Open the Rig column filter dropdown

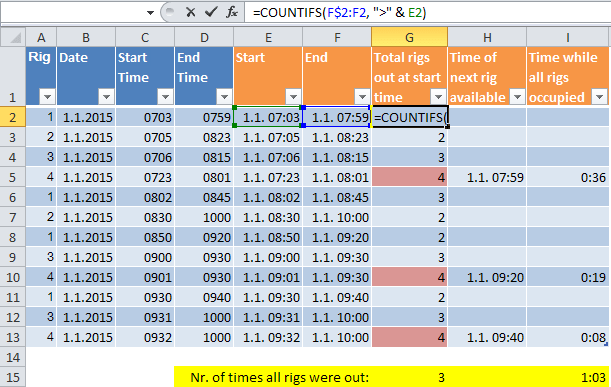47,96
